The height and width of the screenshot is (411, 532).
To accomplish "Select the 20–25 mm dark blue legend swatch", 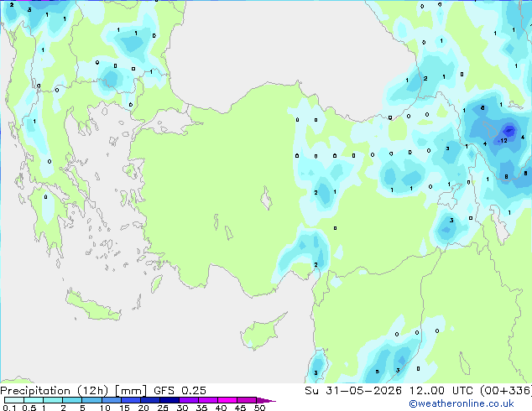I will [149, 400].
